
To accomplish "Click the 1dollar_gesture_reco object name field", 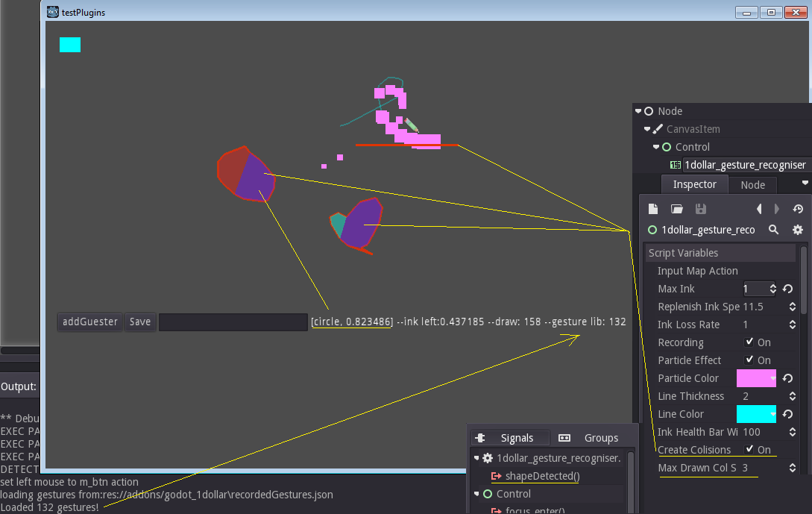I will 708,230.
